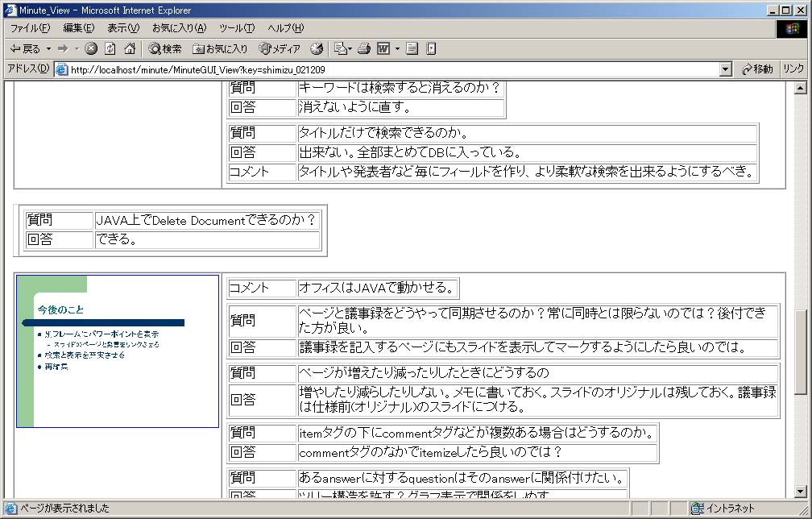The height and width of the screenshot is (519, 812).
Task: Open the メディア media pane
Action: (280, 48)
